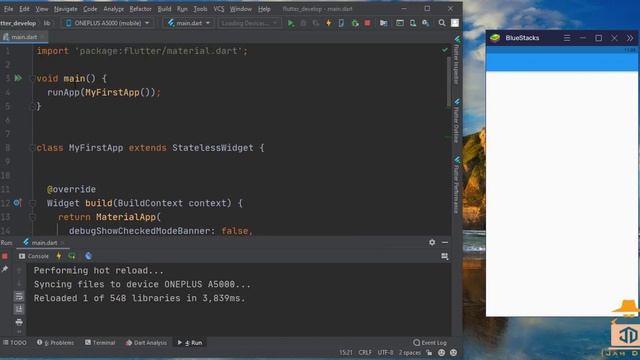Open the Flutter Outline side panel
This screenshot has width=640, height=360.
[x=457, y=121]
